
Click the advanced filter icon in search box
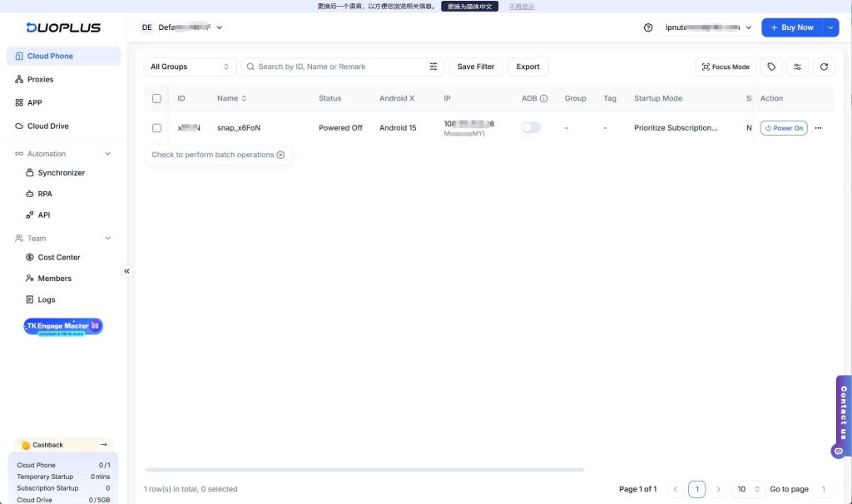[433, 67]
